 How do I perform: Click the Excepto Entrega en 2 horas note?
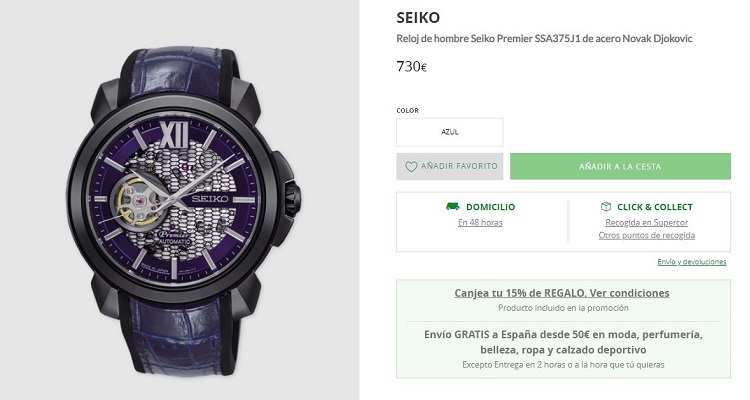[562, 365]
